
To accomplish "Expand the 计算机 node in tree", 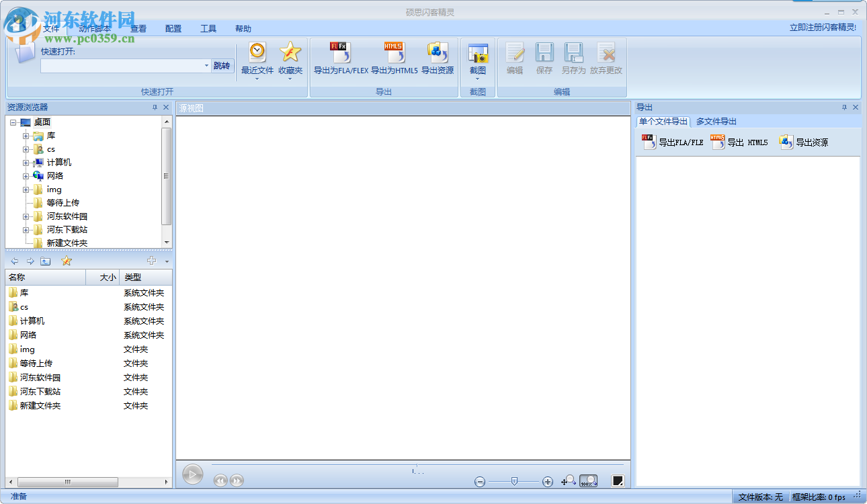I will coord(26,163).
